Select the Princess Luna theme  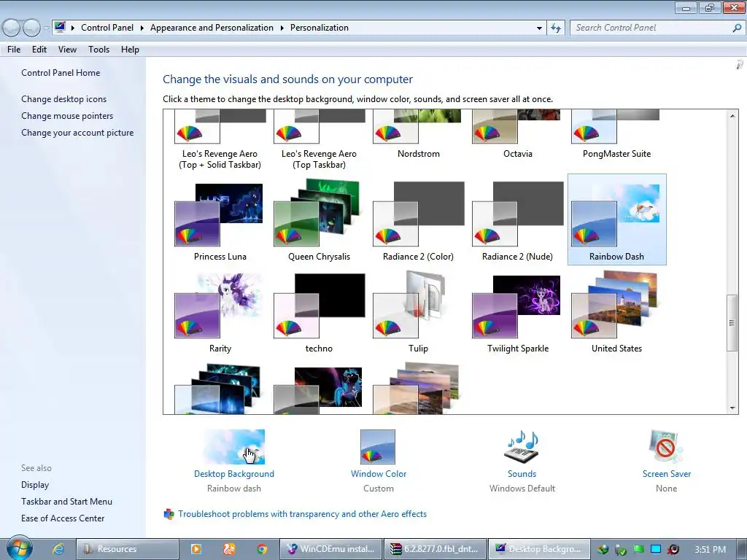pos(220,220)
